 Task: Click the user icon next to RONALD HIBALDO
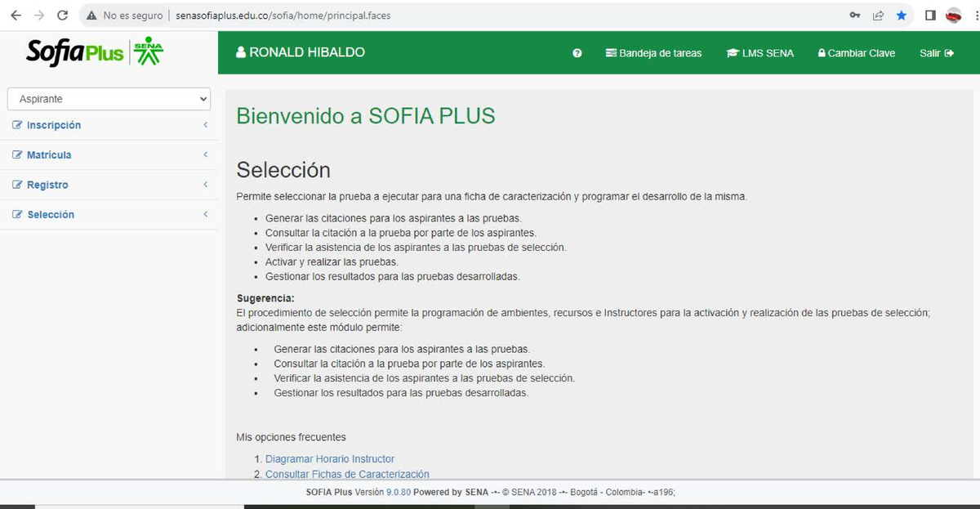(x=240, y=51)
